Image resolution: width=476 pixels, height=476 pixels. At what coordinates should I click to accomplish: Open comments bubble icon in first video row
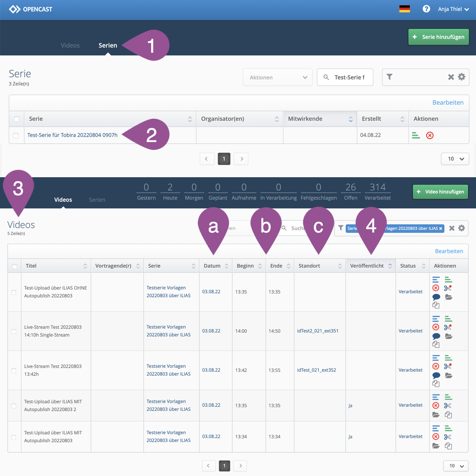click(x=436, y=297)
